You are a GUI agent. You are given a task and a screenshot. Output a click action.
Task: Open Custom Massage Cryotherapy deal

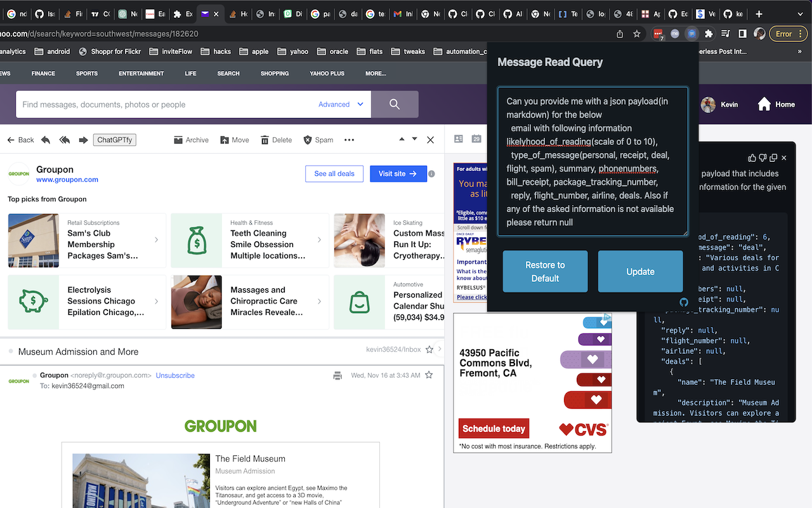[389, 239]
